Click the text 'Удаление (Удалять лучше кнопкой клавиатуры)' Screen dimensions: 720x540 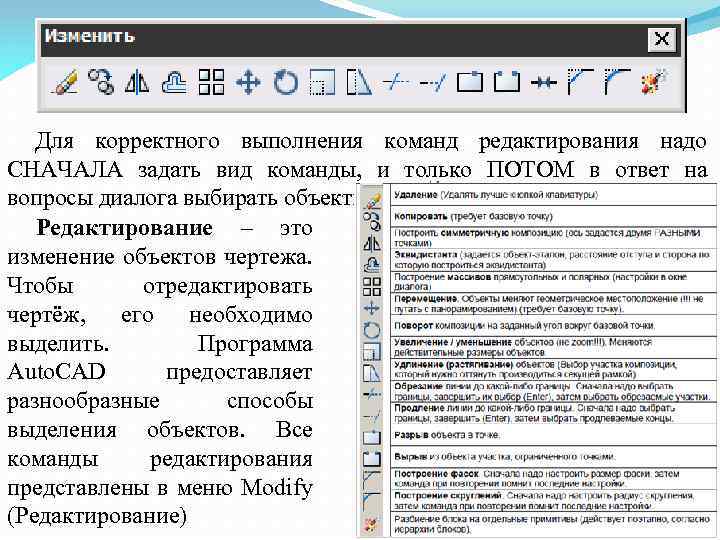tap(495, 195)
